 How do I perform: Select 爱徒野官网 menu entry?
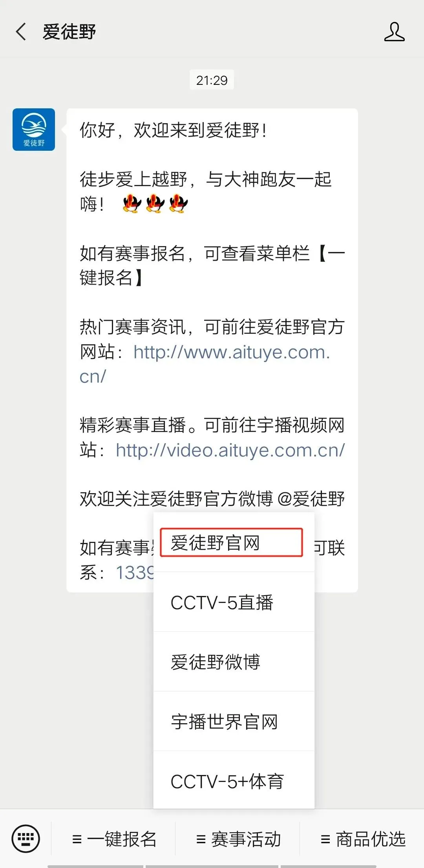pyautogui.click(x=234, y=543)
